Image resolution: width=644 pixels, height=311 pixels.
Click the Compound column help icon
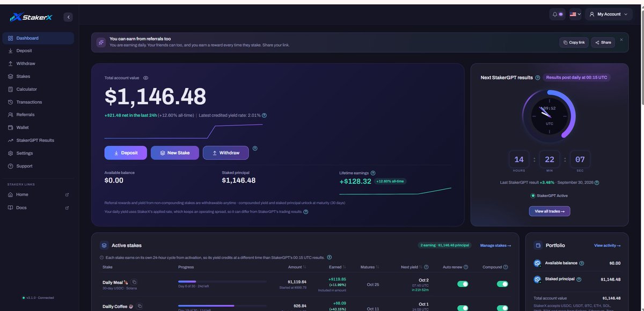[506, 267]
